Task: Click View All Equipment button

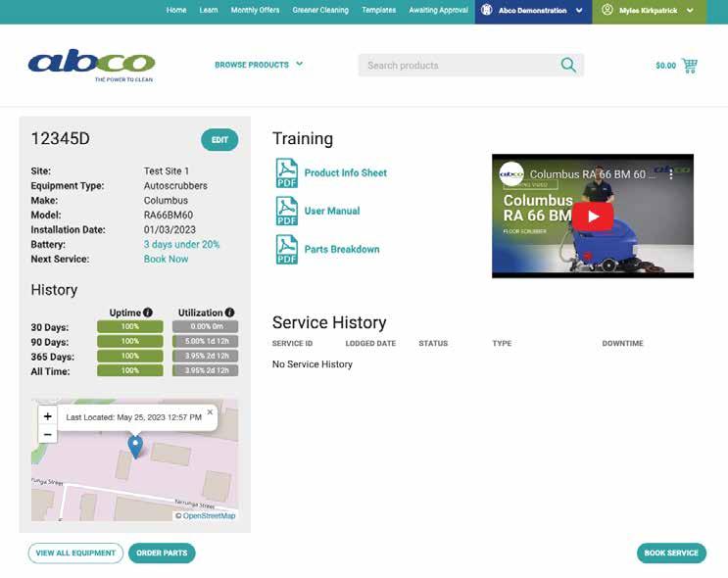Action: (75, 553)
